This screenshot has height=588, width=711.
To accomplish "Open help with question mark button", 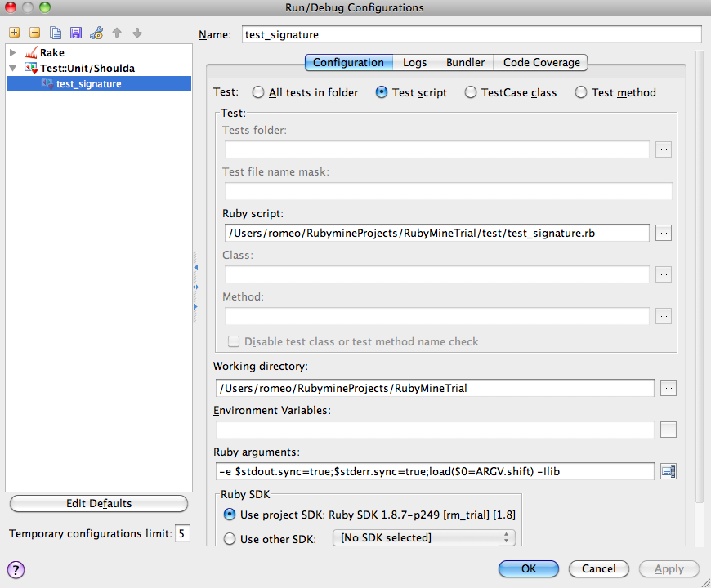I will coord(16,570).
